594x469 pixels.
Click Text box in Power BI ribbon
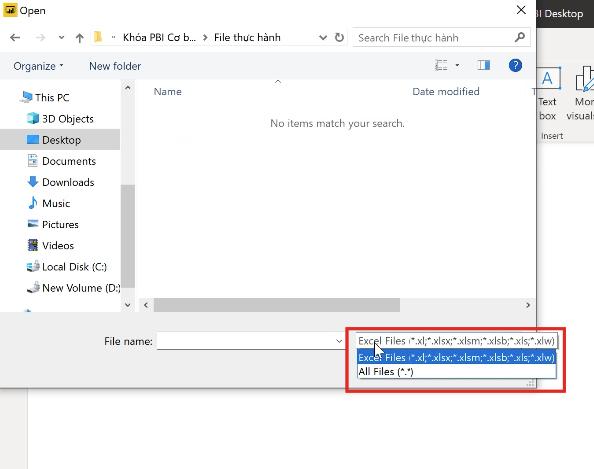(547, 93)
